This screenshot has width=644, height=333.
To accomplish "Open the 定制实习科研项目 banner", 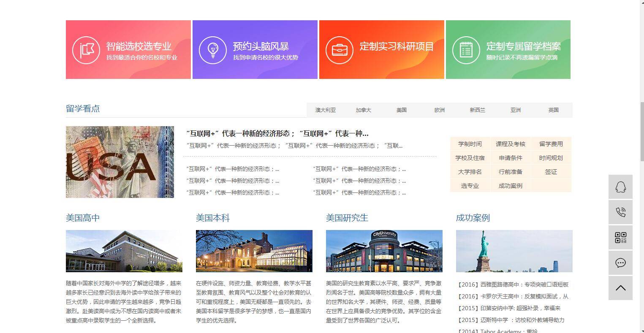I will pyautogui.click(x=382, y=49).
